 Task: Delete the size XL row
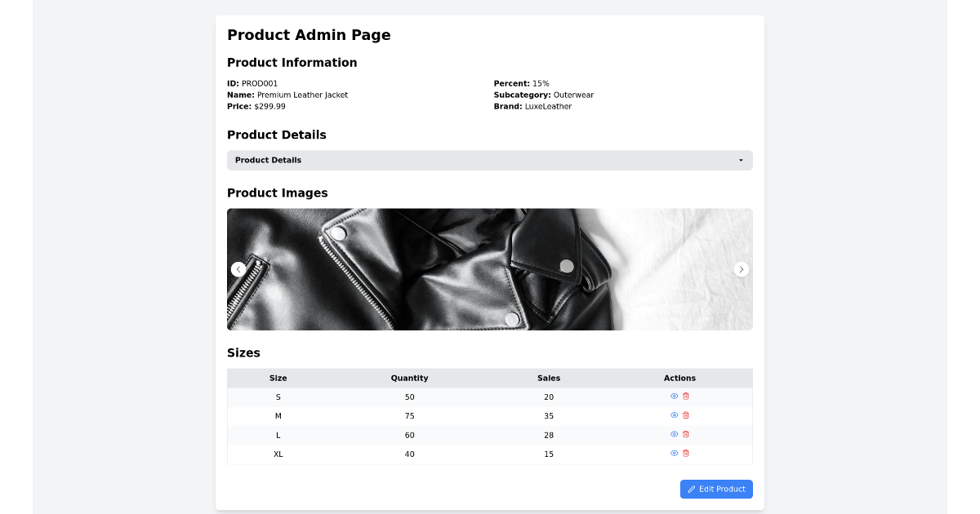point(685,454)
